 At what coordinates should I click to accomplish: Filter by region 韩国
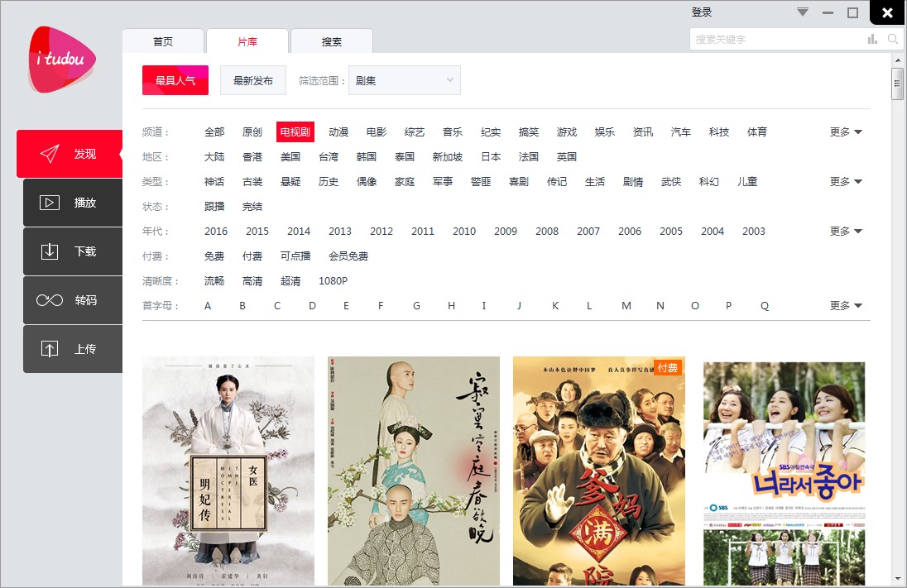(366, 156)
